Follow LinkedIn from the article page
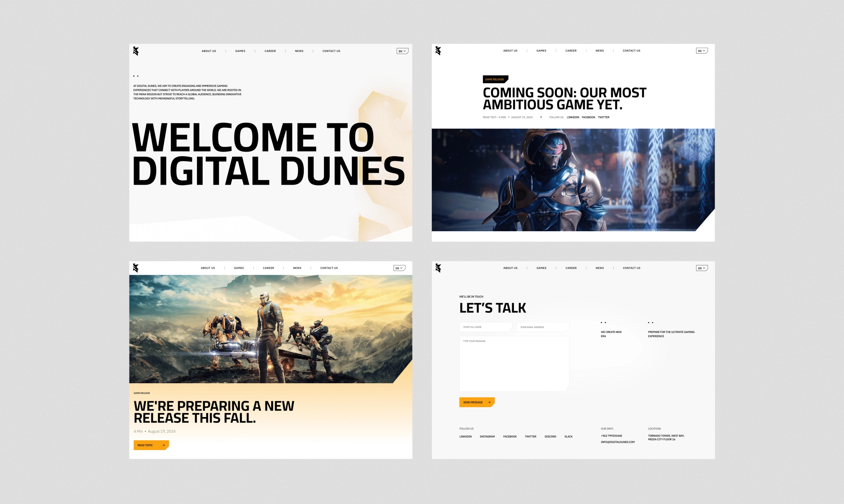The width and height of the screenshot is (844, 504). point(573,117)
